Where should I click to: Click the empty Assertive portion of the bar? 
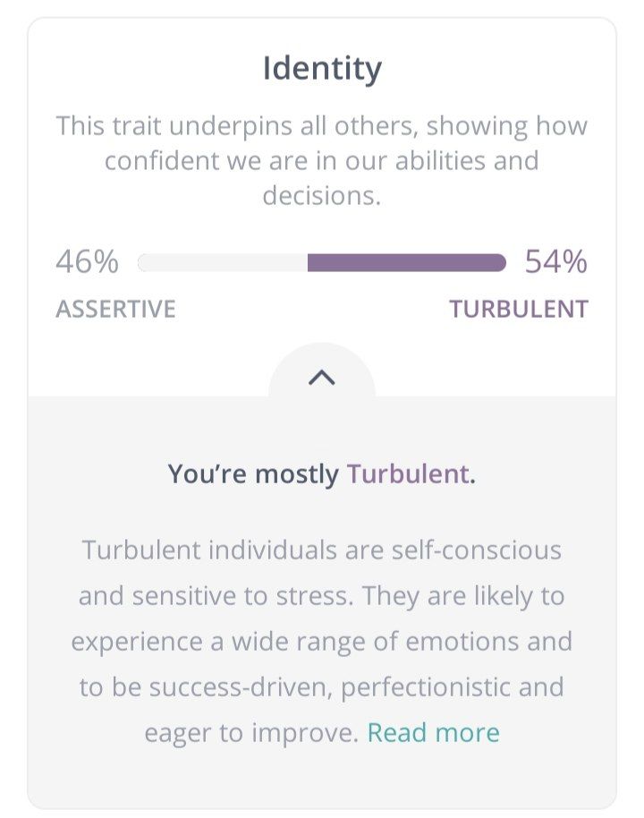pos(223,263)
